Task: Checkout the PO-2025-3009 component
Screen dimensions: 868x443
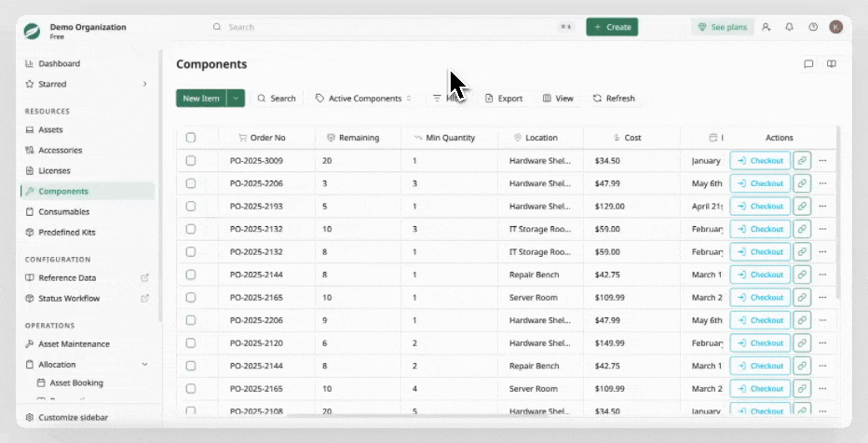Action: (760, 160)
